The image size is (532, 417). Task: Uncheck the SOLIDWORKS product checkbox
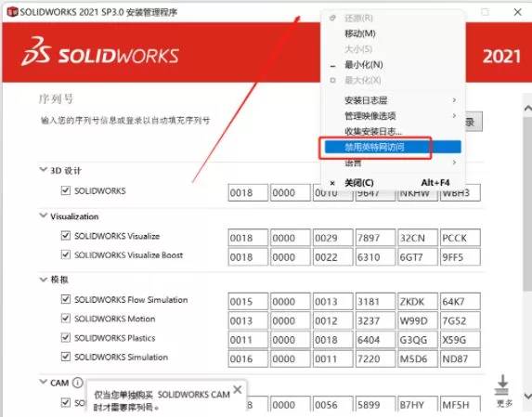[x=66, y=190]
